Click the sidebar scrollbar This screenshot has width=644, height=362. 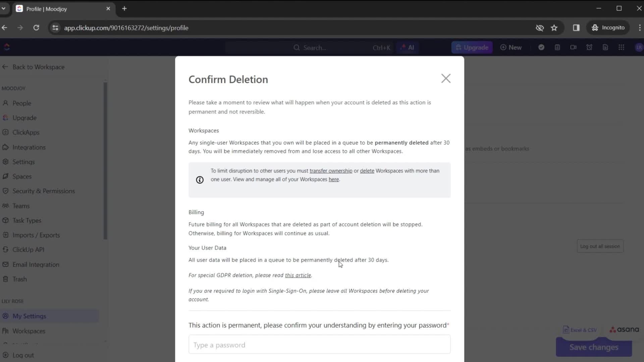105,161
